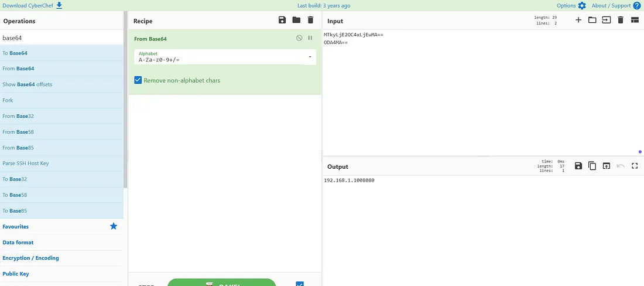
Task: Open the Options menu
Action: point(571,6)
